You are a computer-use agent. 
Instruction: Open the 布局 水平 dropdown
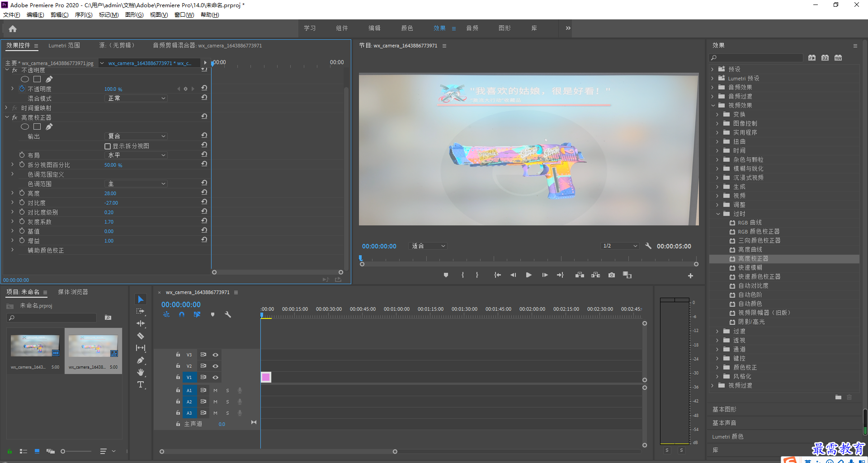136,155
